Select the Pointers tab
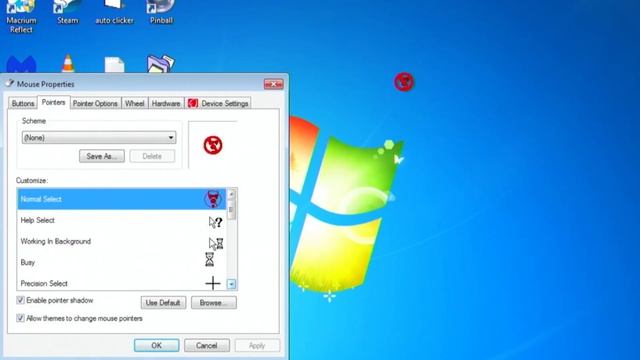Viewport: 640px width, 360px height. 53,102
